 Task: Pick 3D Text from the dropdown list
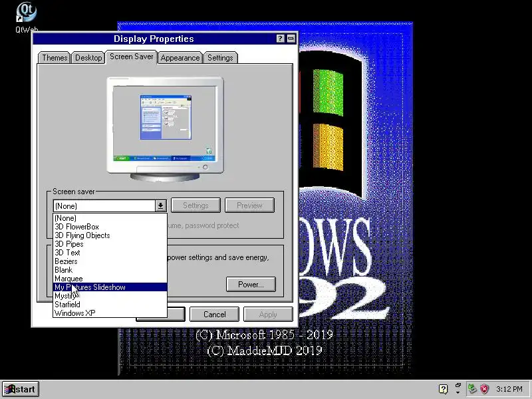click(110, 253)
